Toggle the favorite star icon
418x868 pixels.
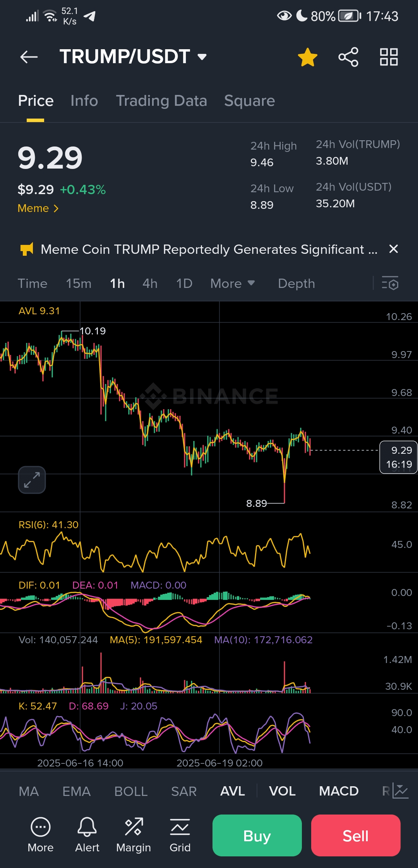308,57
